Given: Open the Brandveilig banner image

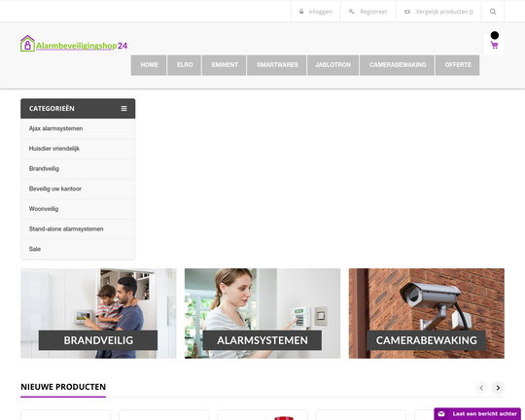Looking at the screenshot, I should pyautogui.click(x=98, y=313).
